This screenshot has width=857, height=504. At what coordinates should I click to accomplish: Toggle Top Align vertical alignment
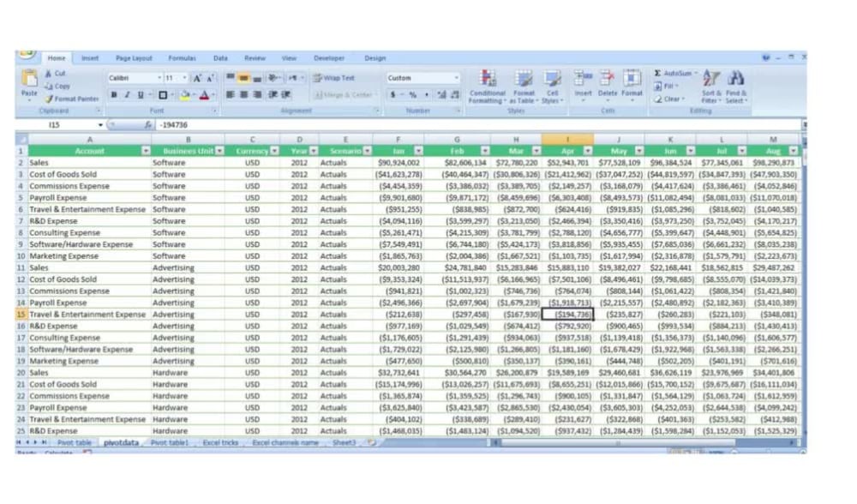pos(231,78)
